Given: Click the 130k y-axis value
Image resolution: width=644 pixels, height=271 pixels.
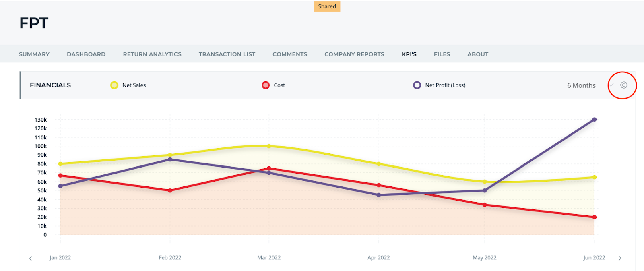Looking at the screenshot, I should tap(41, 120).
